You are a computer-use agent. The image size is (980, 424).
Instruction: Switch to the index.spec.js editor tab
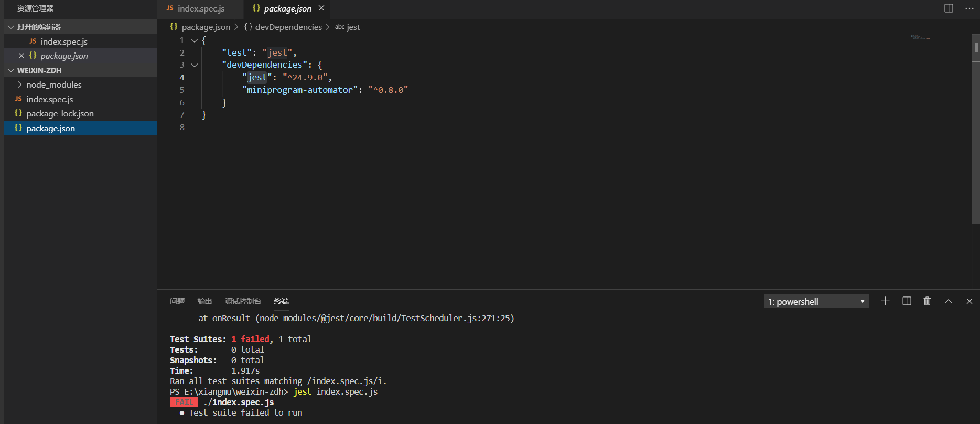[x=200, y=8]
